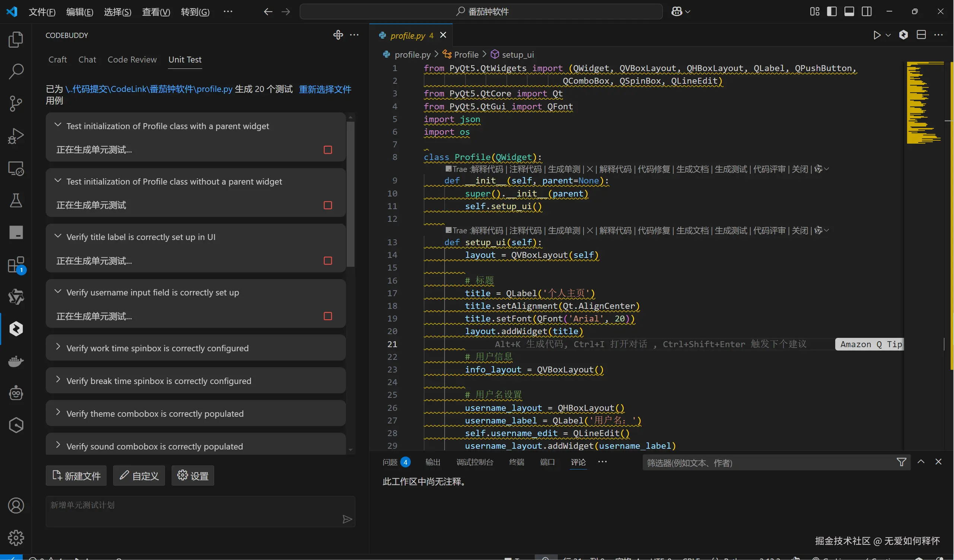Stop generating first parent widget test
Viewport: 954px width, 560px height.
(x=328, y=150)
